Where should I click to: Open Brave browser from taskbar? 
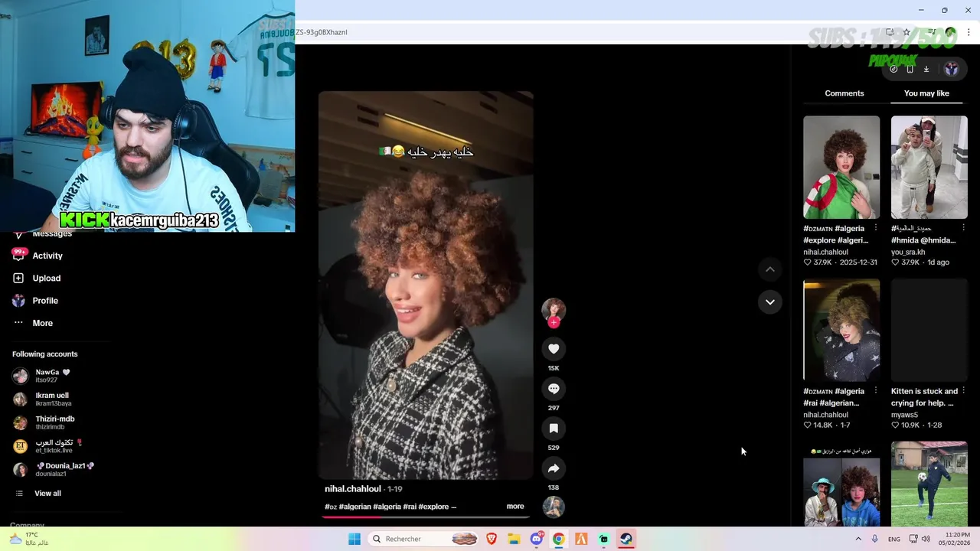click(492, 539)
